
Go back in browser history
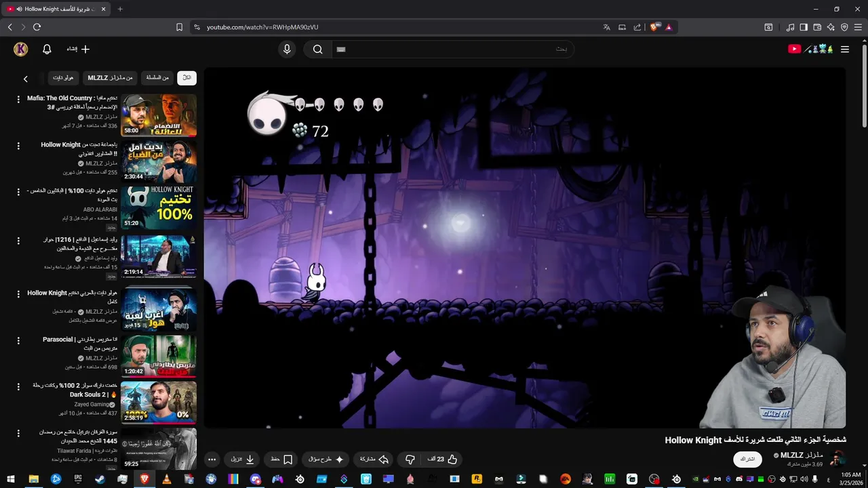click(x=10, y=27)
